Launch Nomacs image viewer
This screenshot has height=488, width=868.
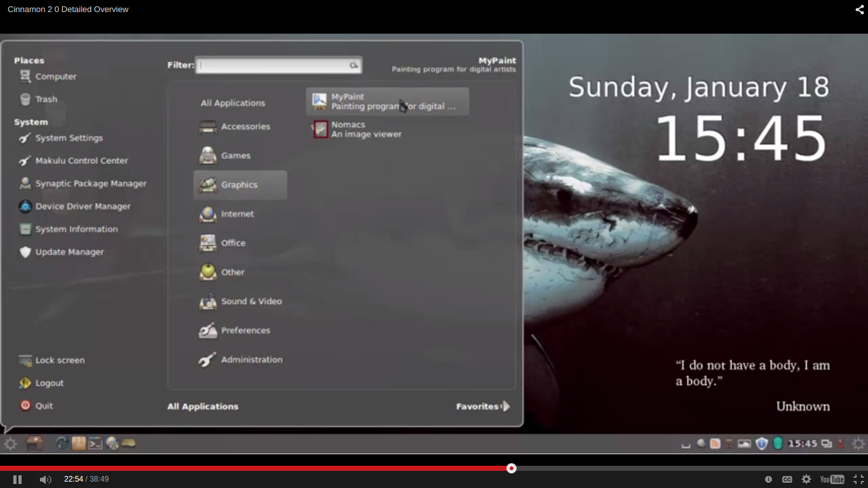point(365,130)
